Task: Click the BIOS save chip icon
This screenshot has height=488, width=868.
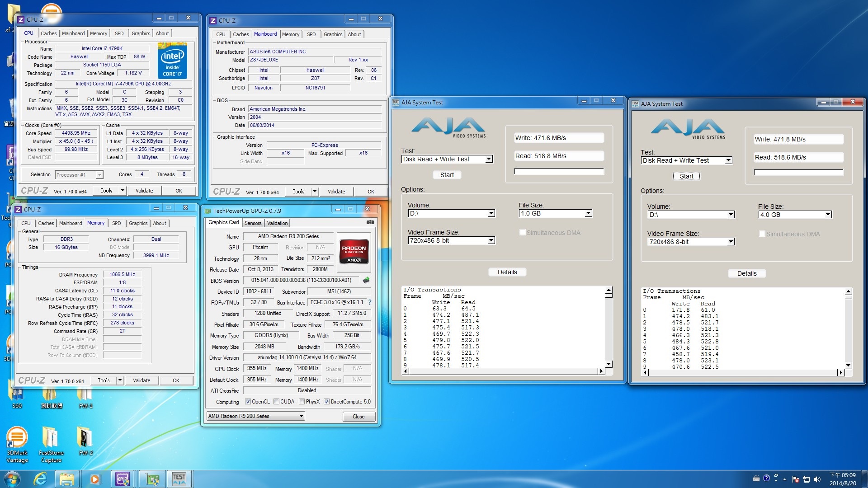Action: [x=366, y=280]
